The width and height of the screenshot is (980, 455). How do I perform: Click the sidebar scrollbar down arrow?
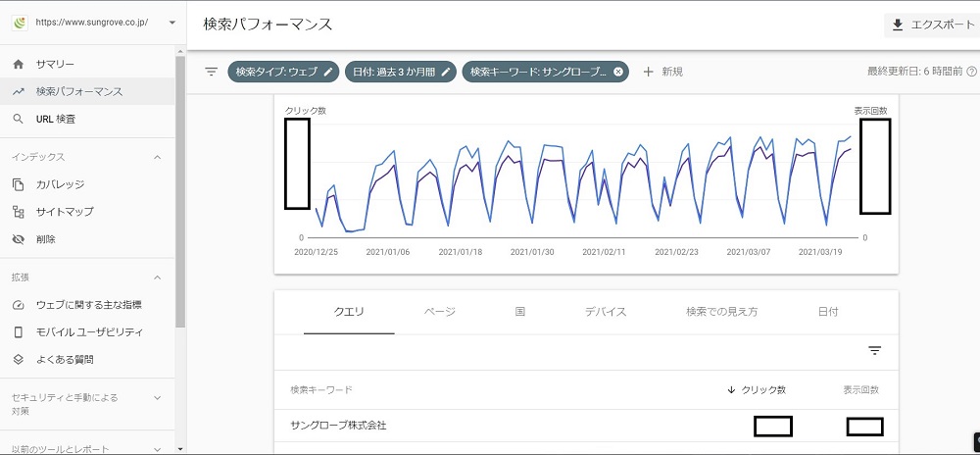tap(180, 449)
